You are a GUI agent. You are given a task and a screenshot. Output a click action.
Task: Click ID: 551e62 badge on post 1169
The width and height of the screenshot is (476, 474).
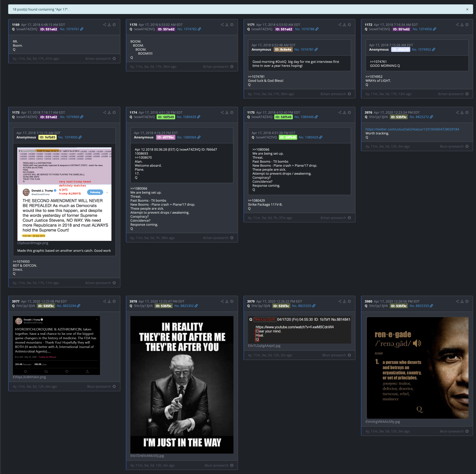click(x=49, y=29)
